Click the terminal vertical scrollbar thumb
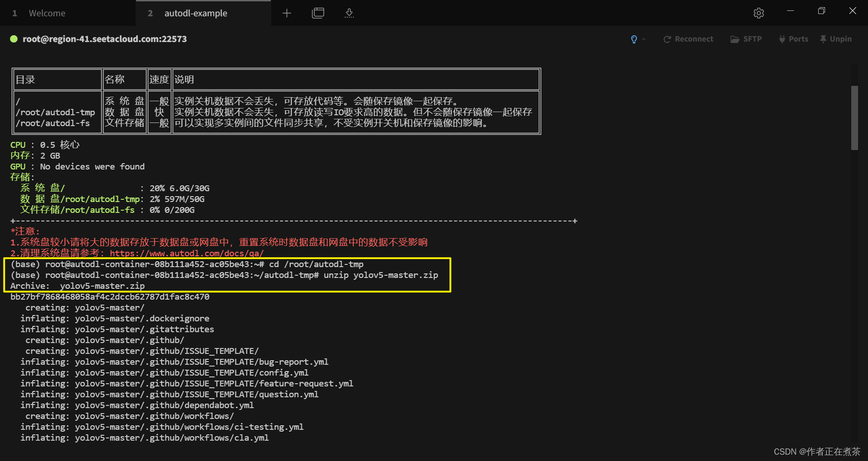868x461 pixels. (x=854, y=118)
